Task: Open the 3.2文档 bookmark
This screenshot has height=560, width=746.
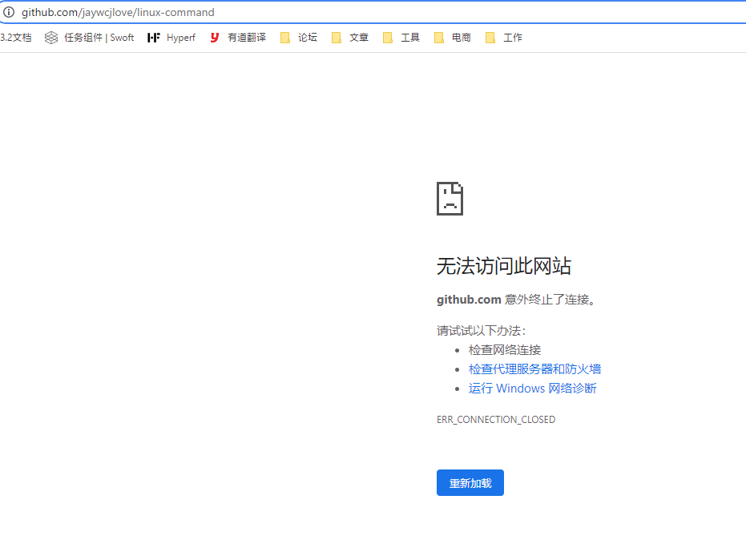Action: 16,38
